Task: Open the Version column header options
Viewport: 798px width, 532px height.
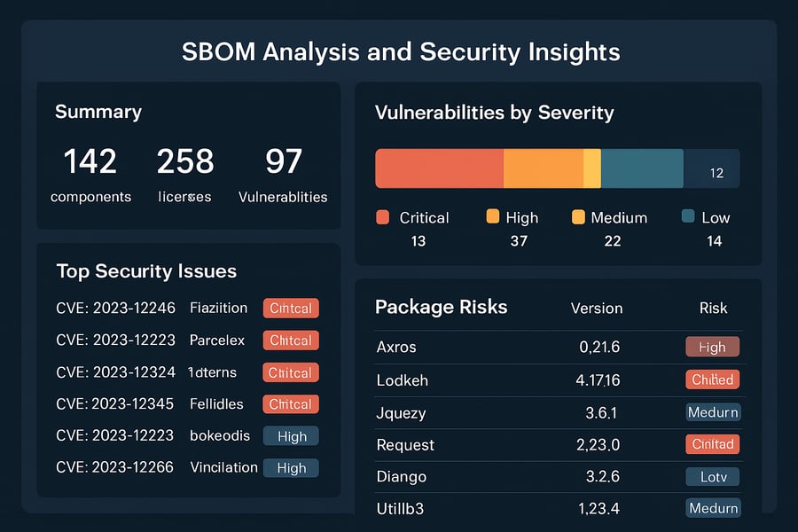Action: 597,309
